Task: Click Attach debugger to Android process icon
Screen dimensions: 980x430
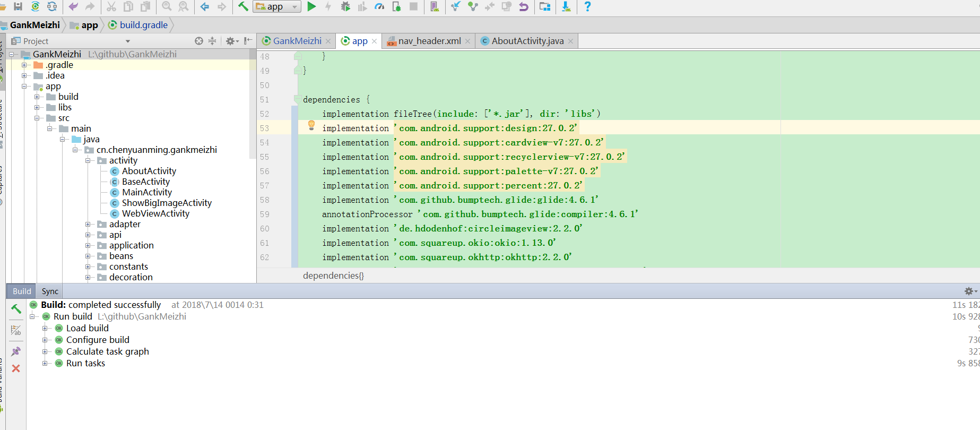Action: click(396, 6)
